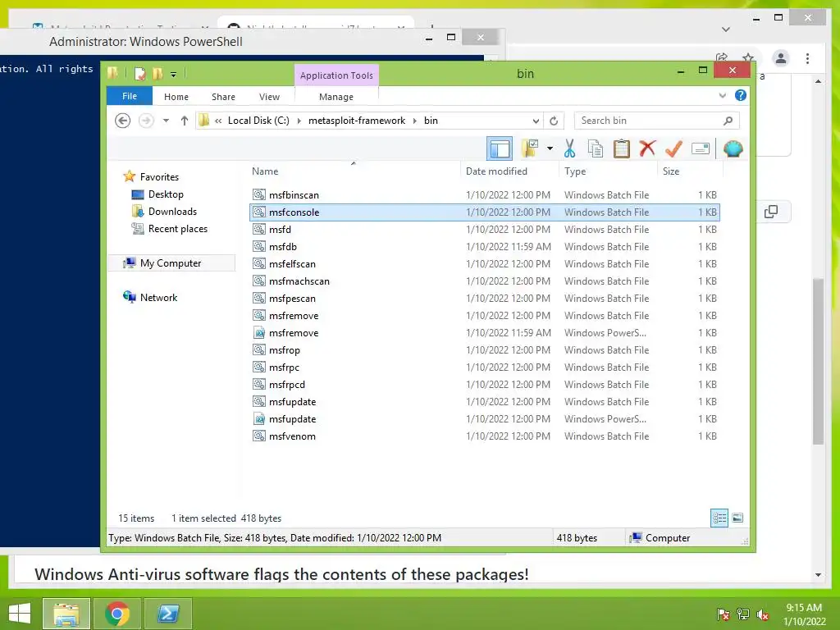This screenshot has width=840, height=630.
Task: Select the msfelfscan file
Action: 484,263
